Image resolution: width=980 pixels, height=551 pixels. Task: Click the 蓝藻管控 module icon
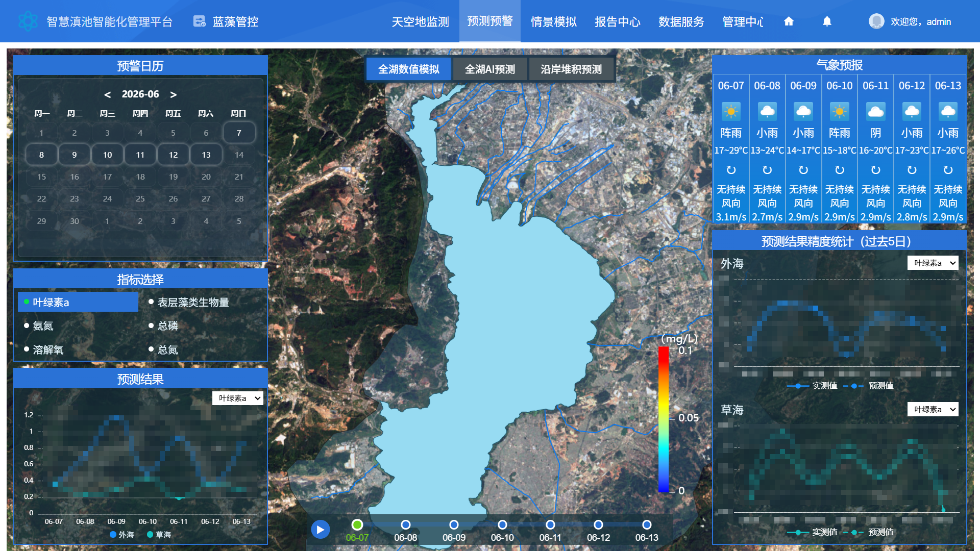click(199, 21)
